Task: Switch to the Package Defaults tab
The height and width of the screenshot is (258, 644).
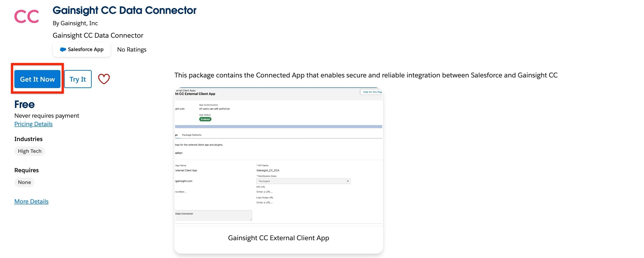Action: (x=192, y=135)
